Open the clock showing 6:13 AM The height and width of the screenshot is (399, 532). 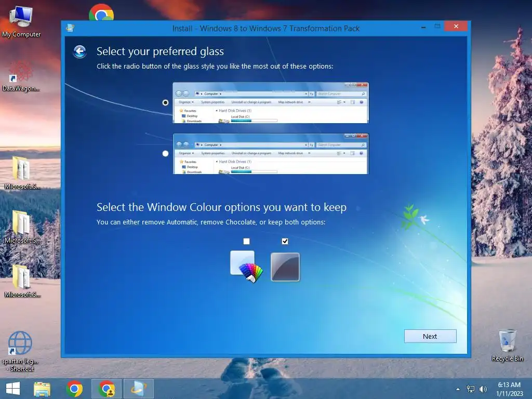[509, 389]
